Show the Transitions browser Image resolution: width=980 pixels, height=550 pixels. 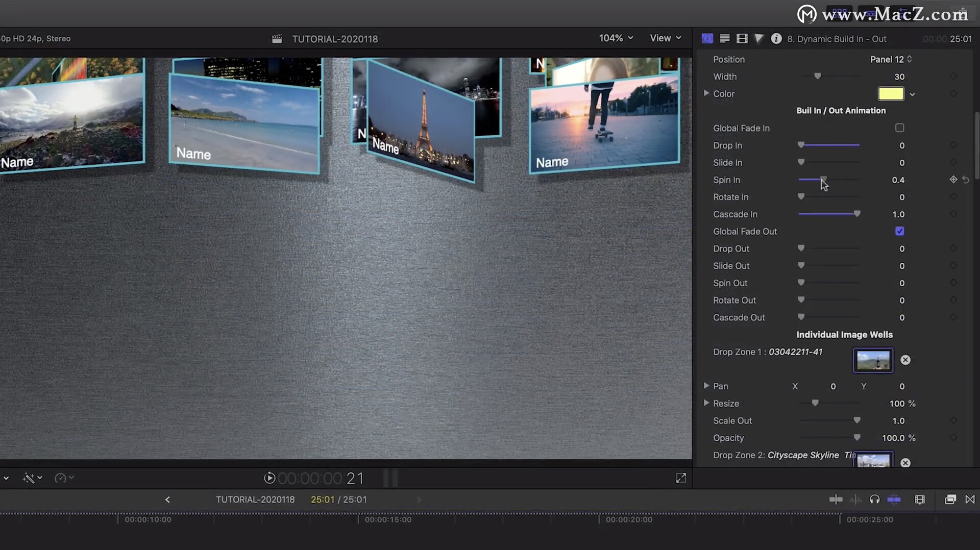[x=970, y=499]
